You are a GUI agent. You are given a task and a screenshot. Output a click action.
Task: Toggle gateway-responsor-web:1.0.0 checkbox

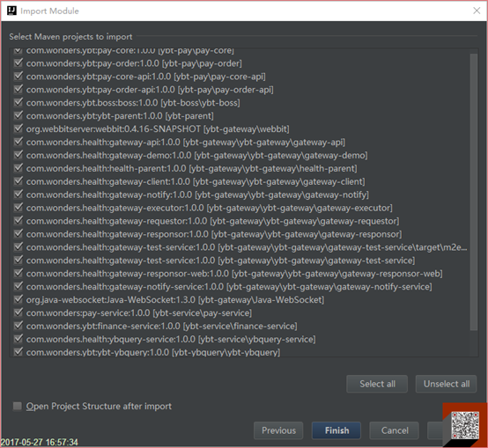tap(18, 273)
